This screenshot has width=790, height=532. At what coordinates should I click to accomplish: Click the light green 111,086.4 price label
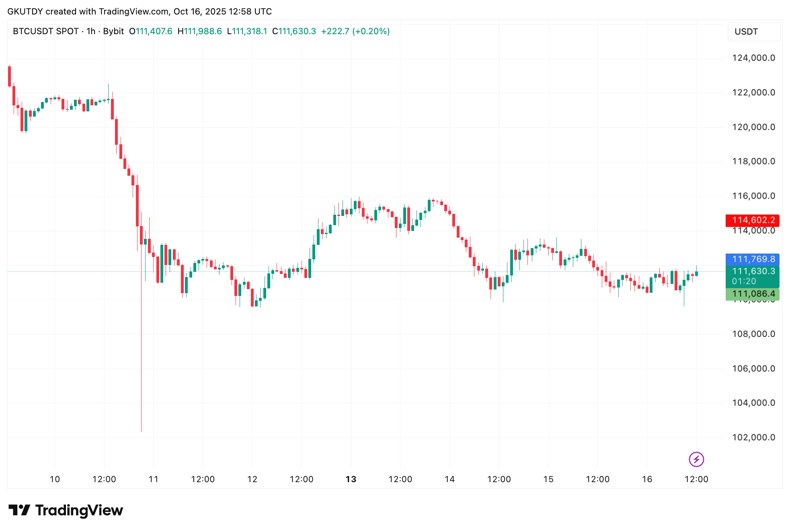752,294
